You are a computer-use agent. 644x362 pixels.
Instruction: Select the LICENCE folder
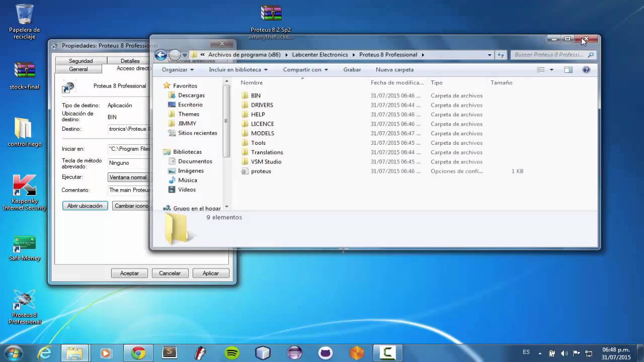tap(263, 124)
